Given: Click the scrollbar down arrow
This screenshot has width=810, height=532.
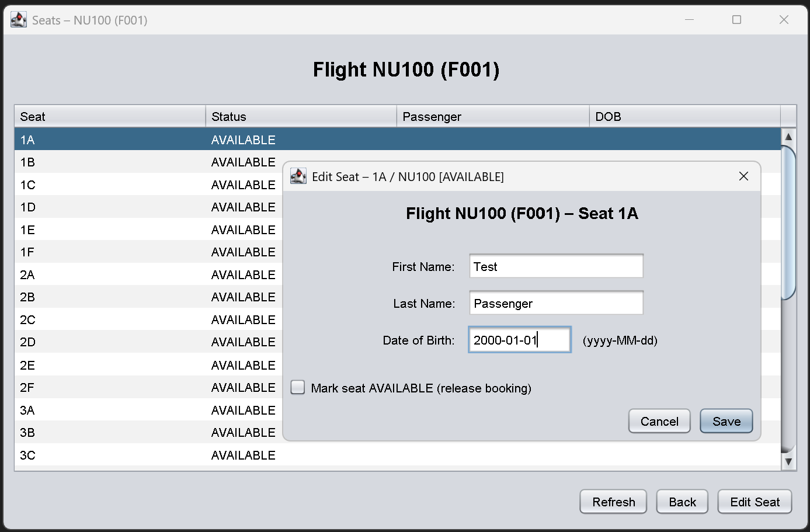Looking at the screenshot, I should coord(788,461).
